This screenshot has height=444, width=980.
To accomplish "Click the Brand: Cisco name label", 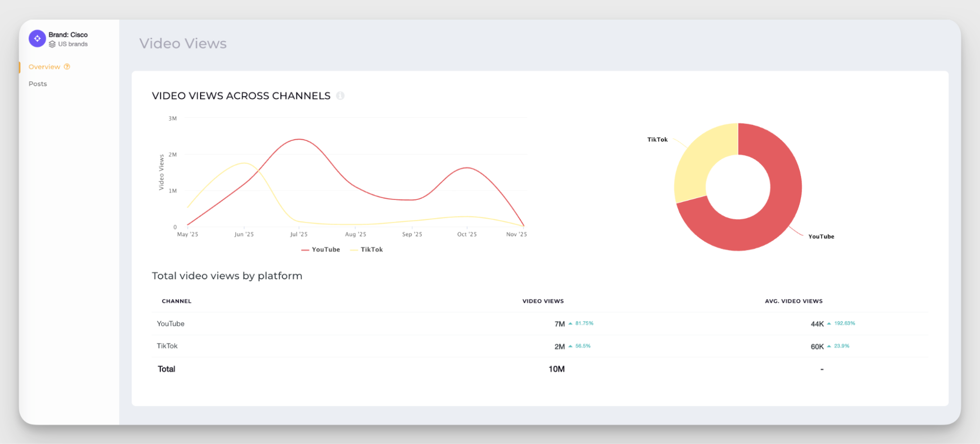I will pyautogui.click(x=68, y=35).
